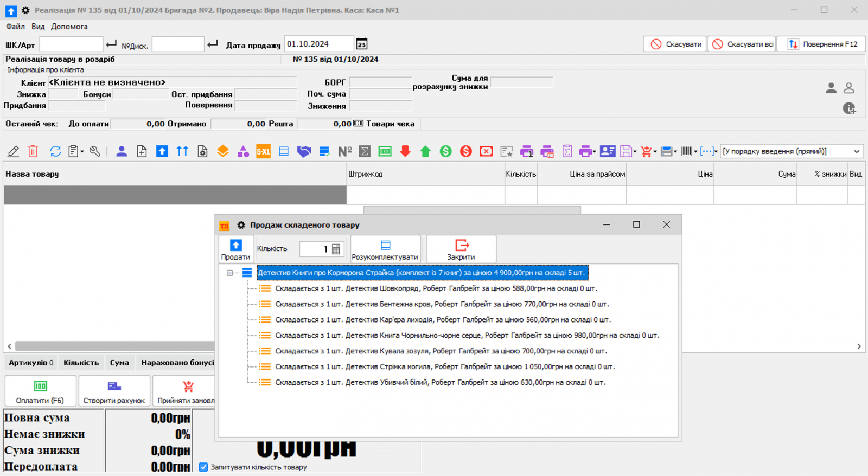
Task: Toggle 'Запитувати кількість товару' checkbox
Action: 203,467
